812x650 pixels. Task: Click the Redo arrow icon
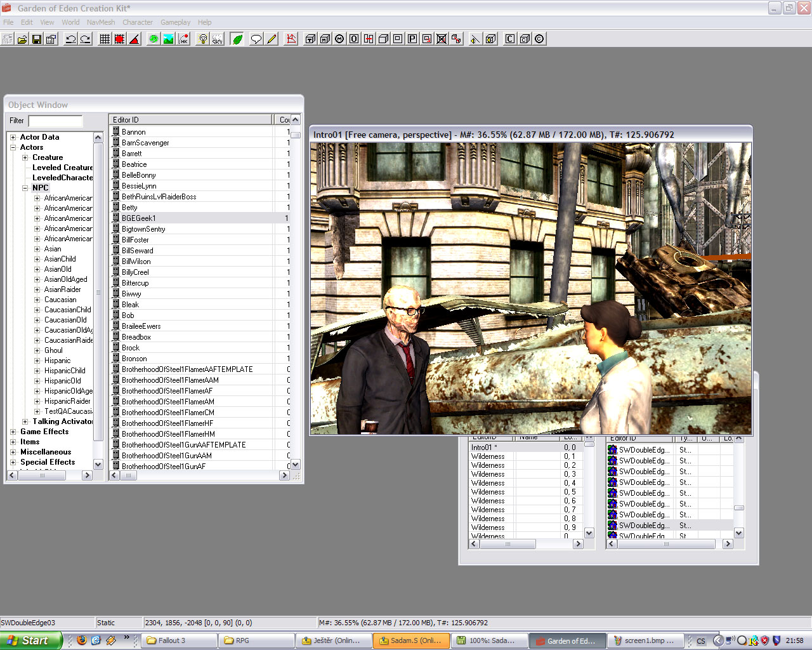tap(85, 39)
